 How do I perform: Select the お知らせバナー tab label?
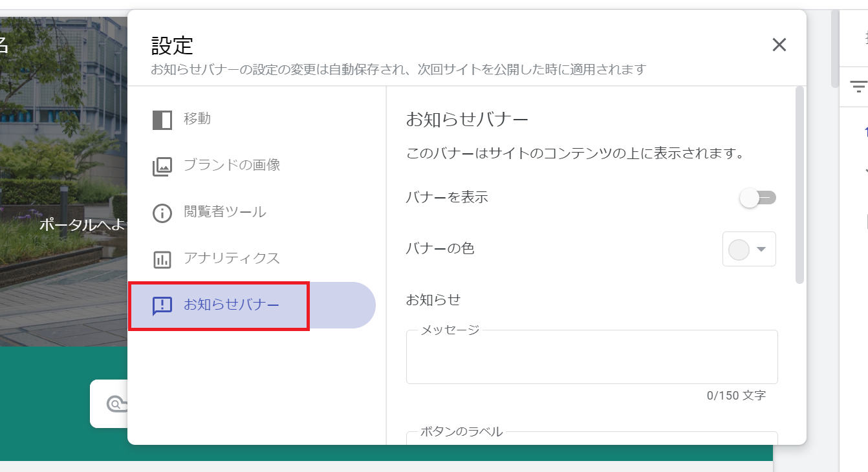coord(232,305)
